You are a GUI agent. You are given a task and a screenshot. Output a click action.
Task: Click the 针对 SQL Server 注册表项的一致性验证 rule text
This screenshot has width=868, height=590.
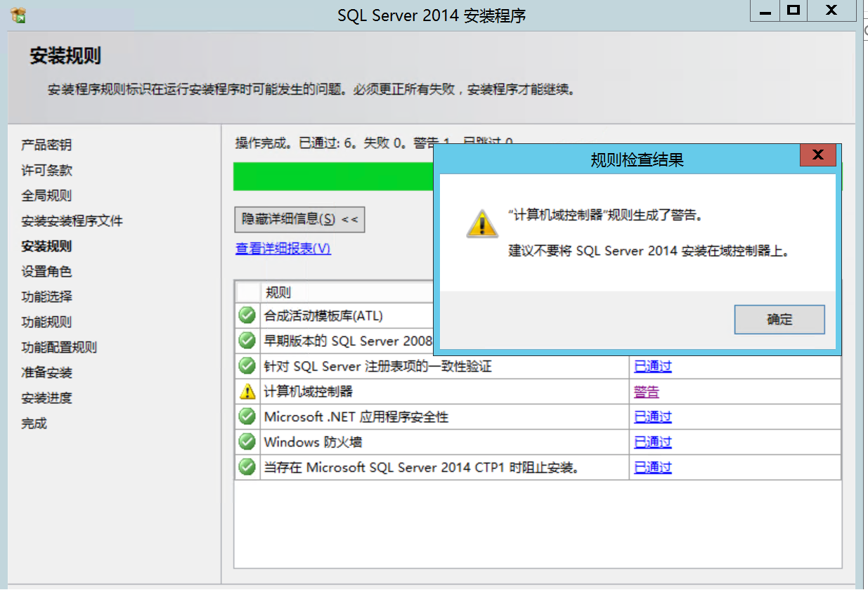point(377,366)
